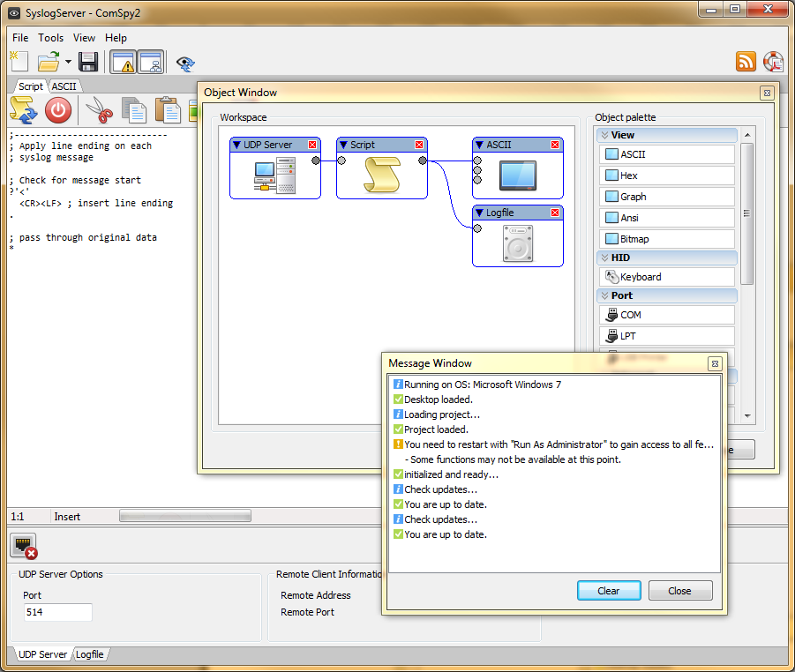Click the UDP Server computer icon

(x=274, y=175)
